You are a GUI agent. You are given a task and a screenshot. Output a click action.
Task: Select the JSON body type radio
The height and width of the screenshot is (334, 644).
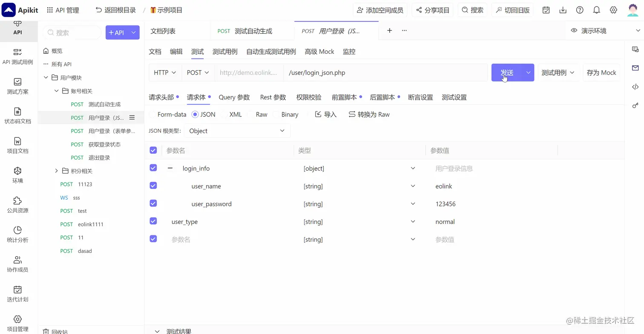click(195, 114)
